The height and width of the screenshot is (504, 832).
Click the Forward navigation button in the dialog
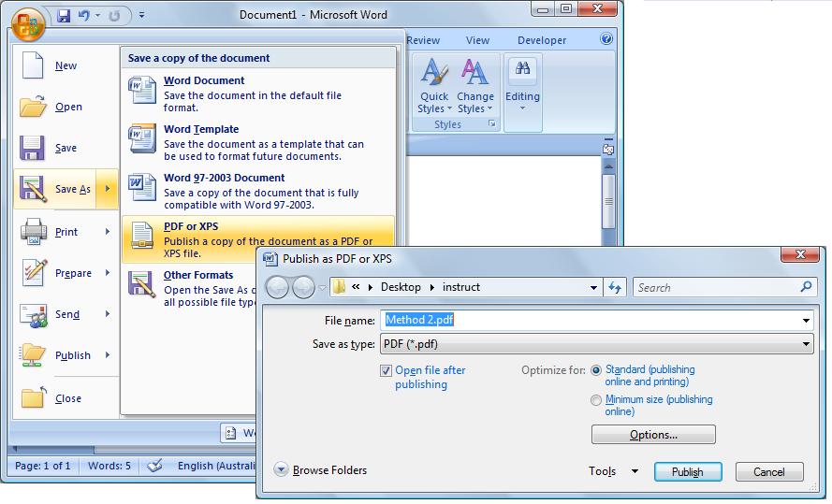303,288
